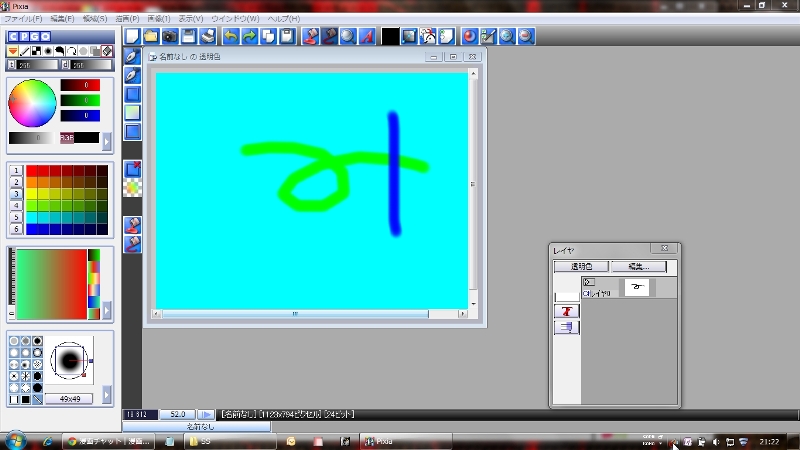
Task: Click the blue square with red mark icon
Action: (x=133, y=169)
